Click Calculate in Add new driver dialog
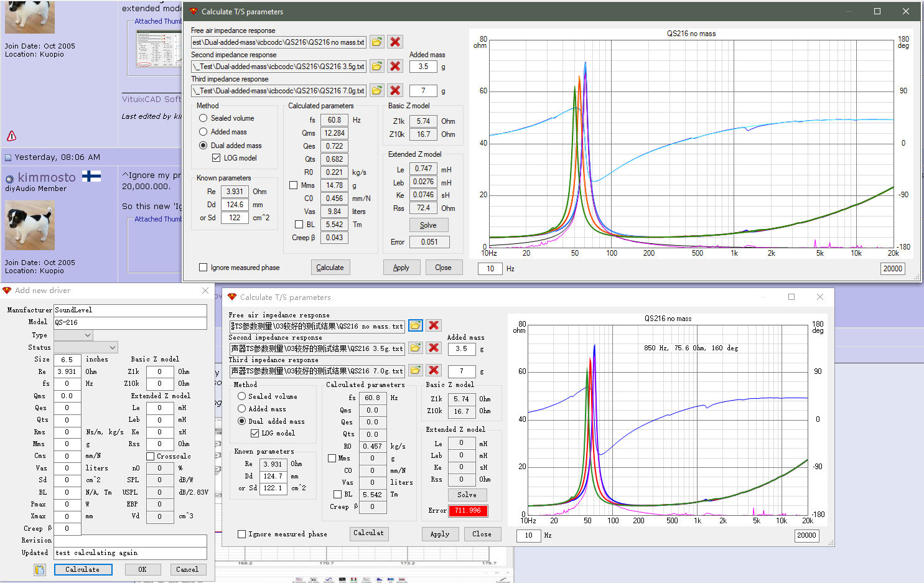 pyautogui.click(x=83, y=569)
